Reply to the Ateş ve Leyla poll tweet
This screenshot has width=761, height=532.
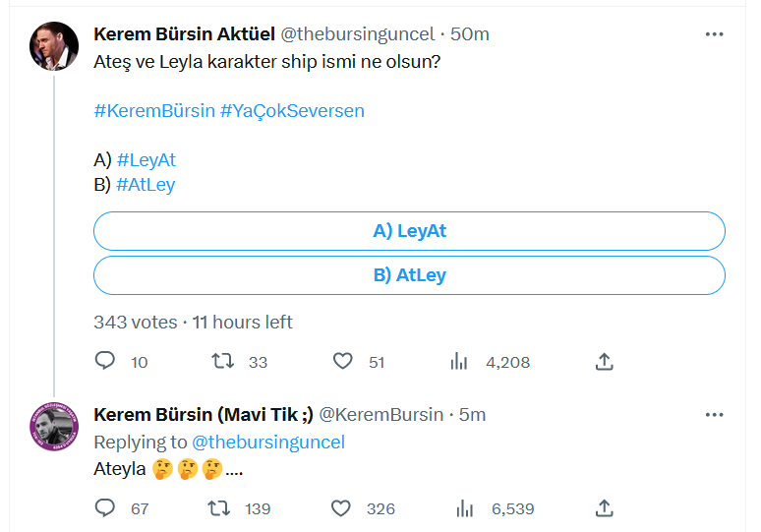[x=105, y=362]
